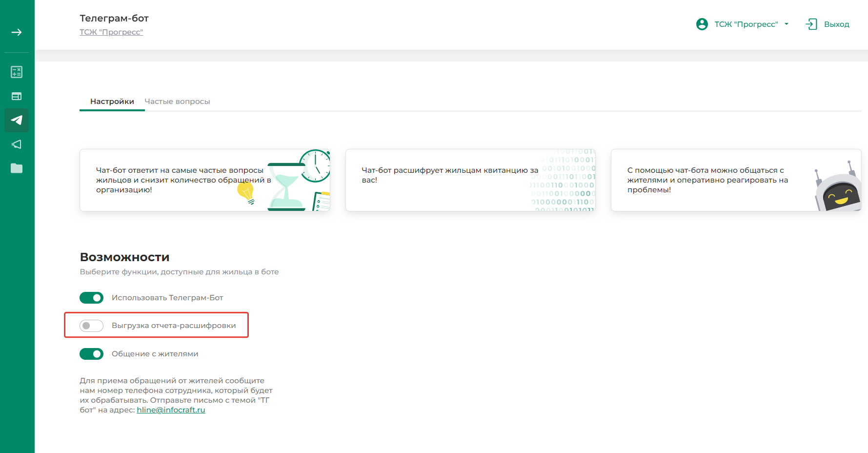Click the Выгрузка отчета-расшифровки label
Viewport: 868px width, 453px height.
(174, 326)
